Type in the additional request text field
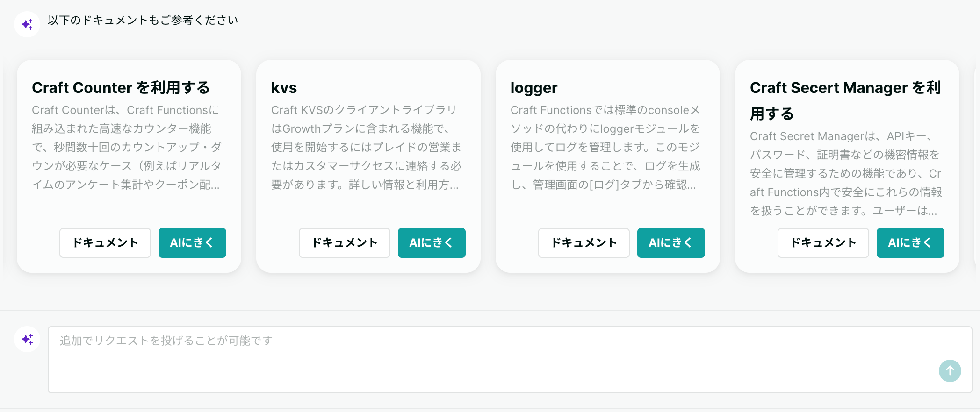Image resolution: width=980 pixels, height=412 pixels. [x=491, y=359]
